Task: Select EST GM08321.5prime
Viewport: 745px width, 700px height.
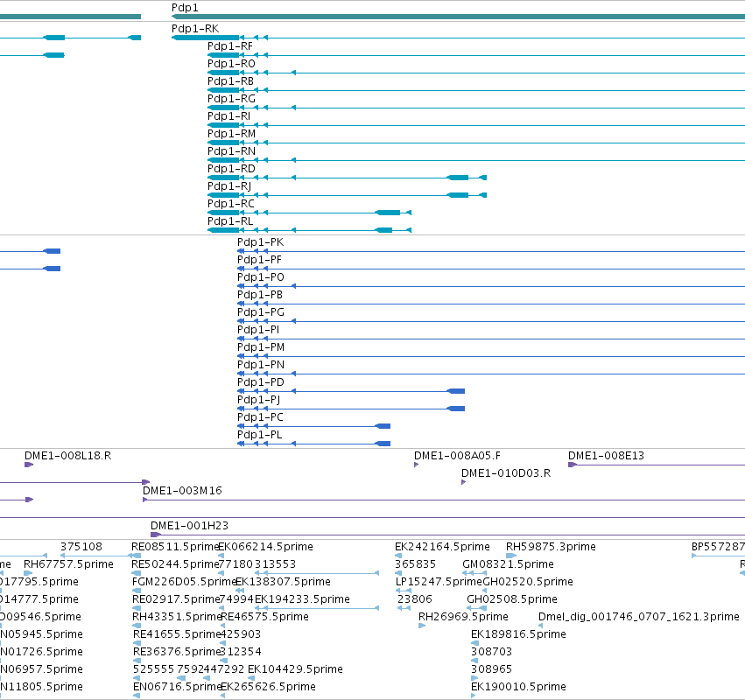Action: click(508, 564)
